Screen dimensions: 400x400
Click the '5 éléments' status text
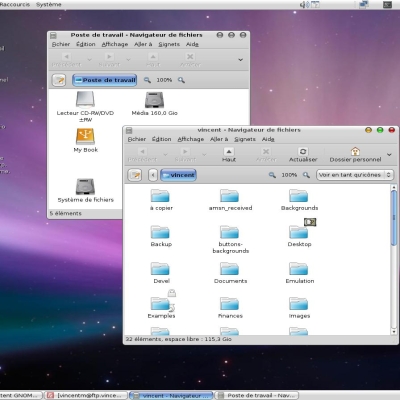pyautogui.click(x=65, y=213)
